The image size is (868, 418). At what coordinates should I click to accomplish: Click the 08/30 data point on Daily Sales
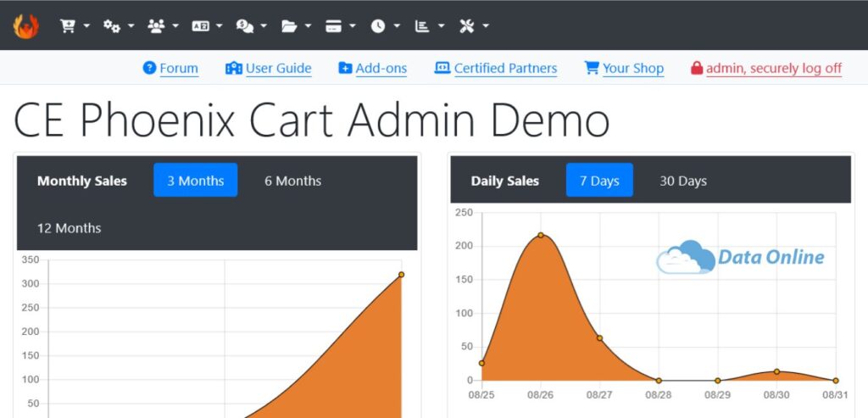[776, 371]
